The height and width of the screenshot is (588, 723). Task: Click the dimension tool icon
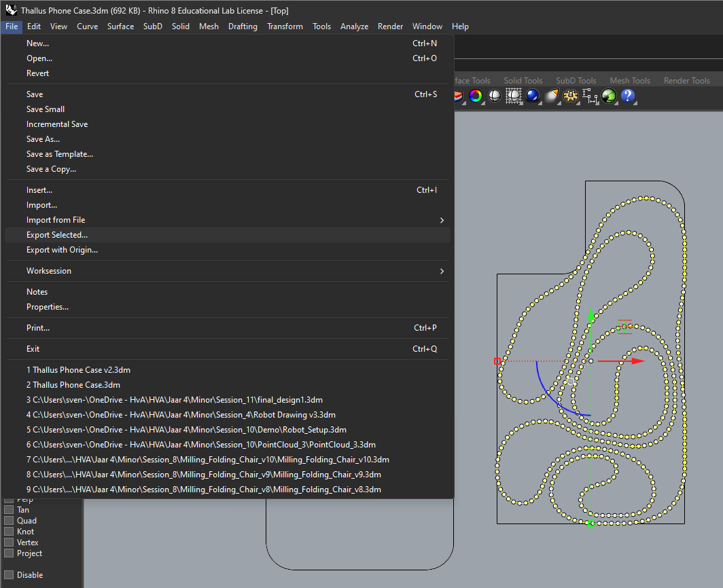tap(590, 96)
